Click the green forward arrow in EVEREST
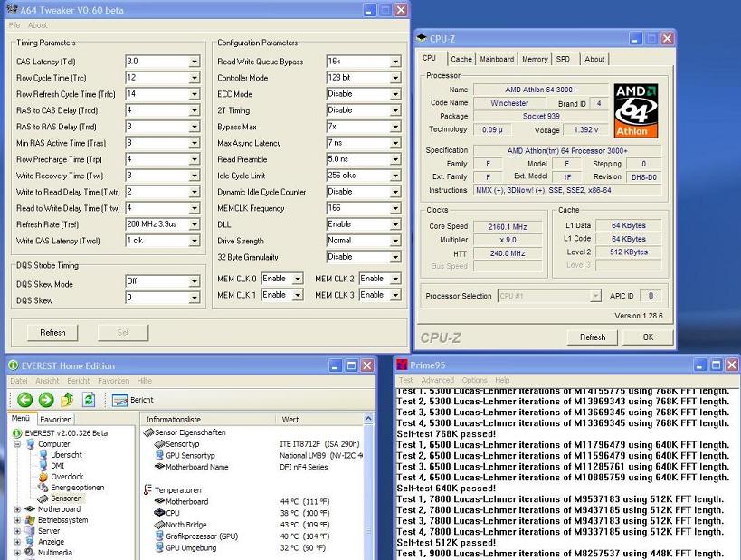The width and height of the screenshot is (741, 560). click(x=45, y=400)
